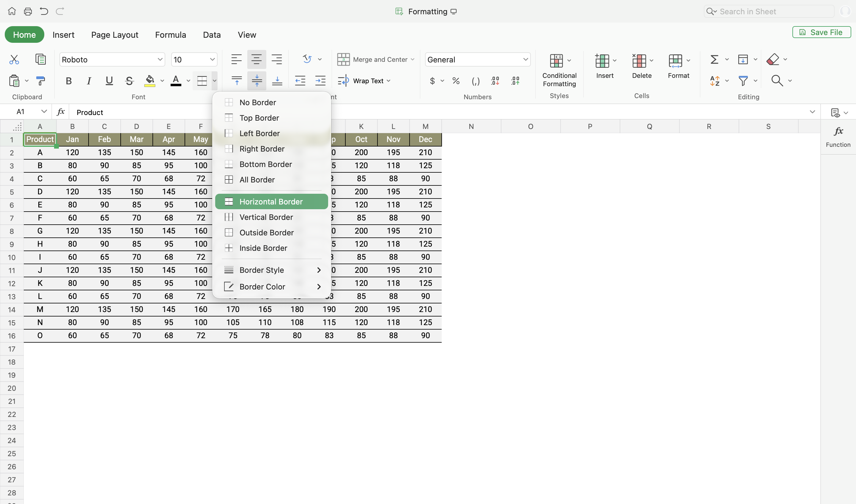Open the General number format dropdown

point(525,60)
